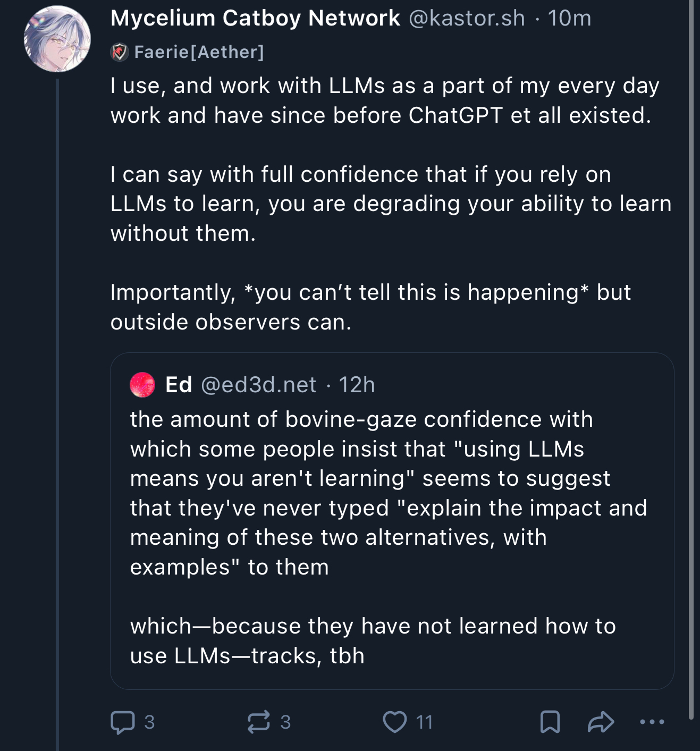Open the Faerie[Aether] label text

[199, 52]
